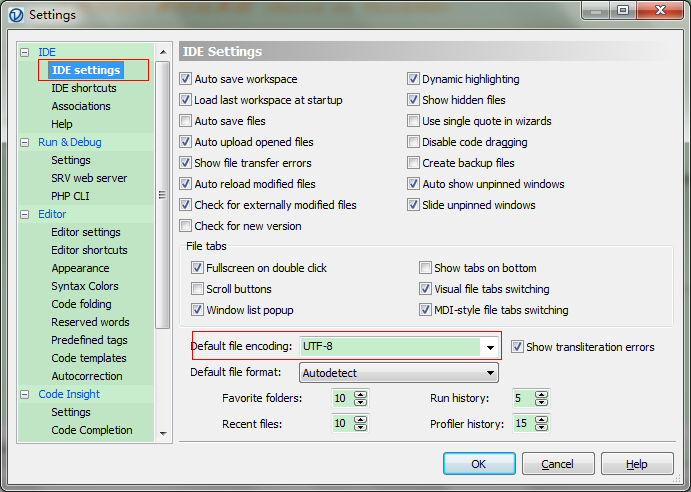This screenshot has height=492, width=691.
Task: Enable Check for new version
Action: 186,226
